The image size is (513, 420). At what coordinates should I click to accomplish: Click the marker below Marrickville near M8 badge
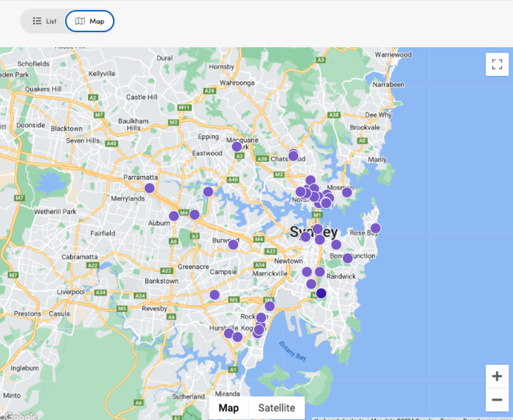coord(270,306)
